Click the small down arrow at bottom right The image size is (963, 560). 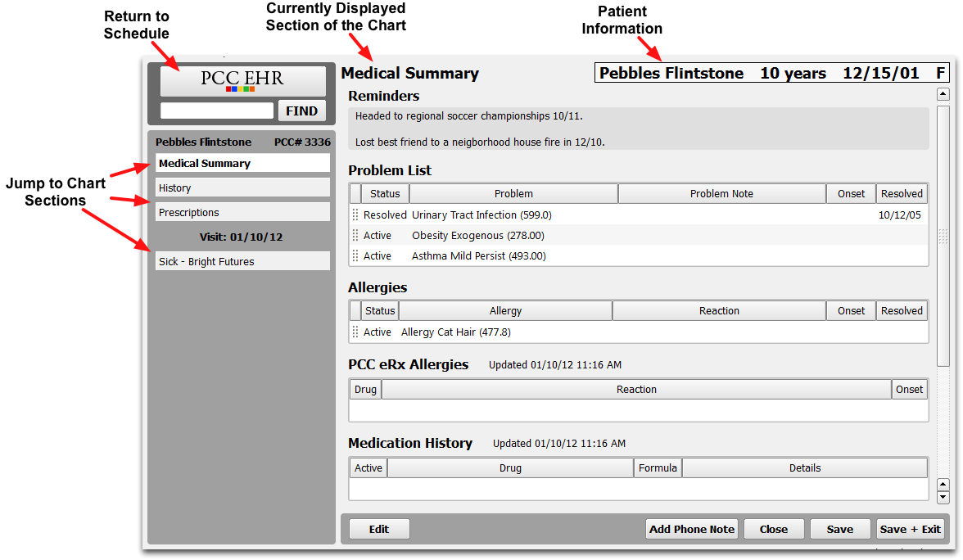click(x=943, y=498)
